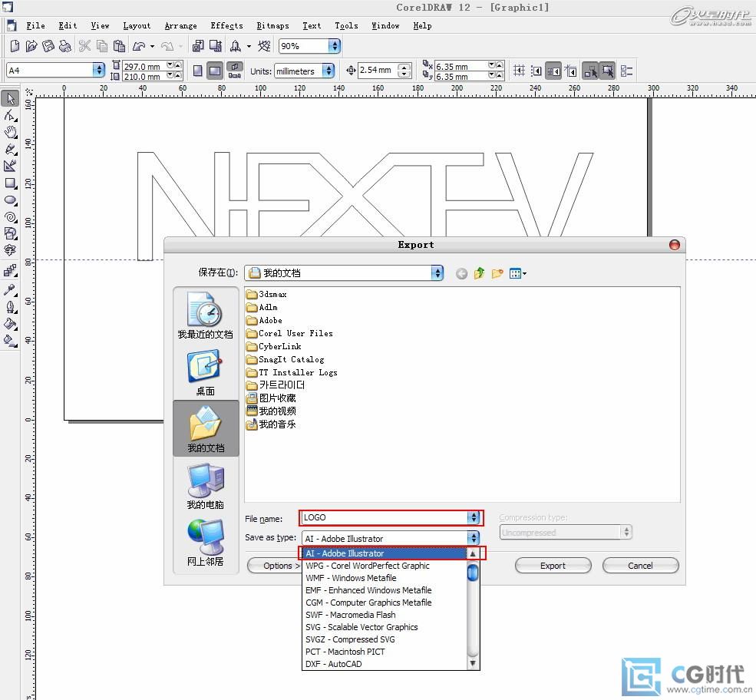Select the Fill bucket tool
This screenshot has width=756, height=700.
click(10, 324)
